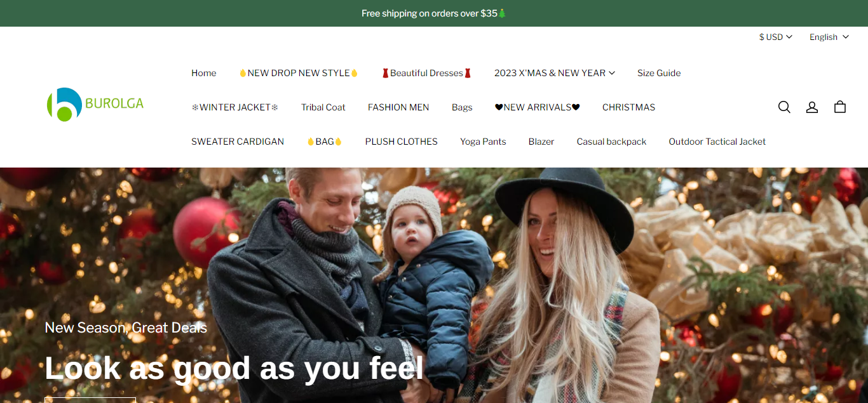Open the Size Guide link
The image size is (868, 403).
(x=659, y=73)
